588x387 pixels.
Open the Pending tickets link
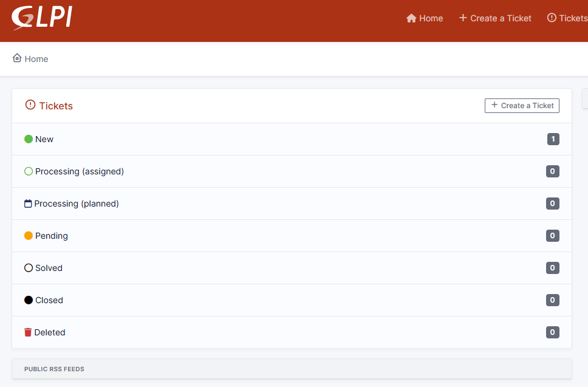pyautogui.click(x=52, y=236)
